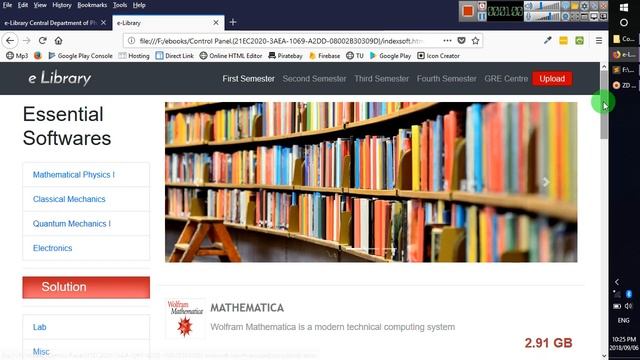
Task: Reload the current page
Action: coord(42,40)
